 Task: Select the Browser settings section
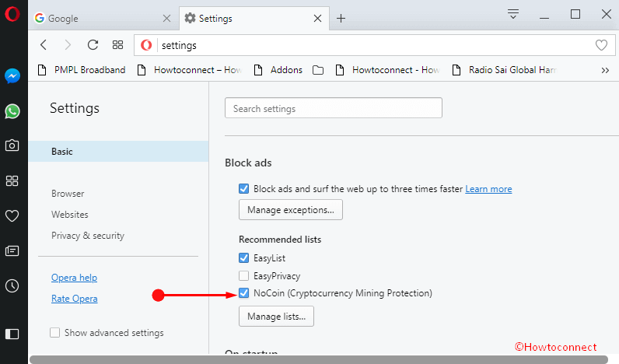point(68,194)
